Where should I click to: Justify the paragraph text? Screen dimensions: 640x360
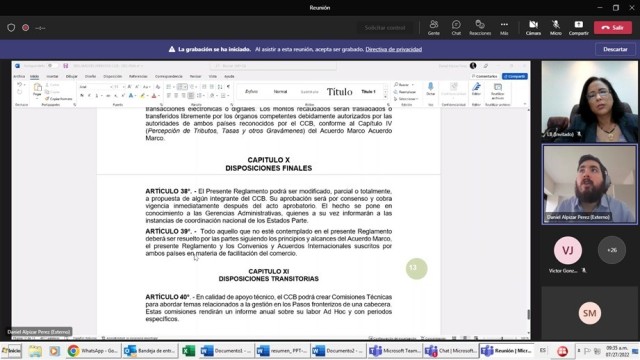(x=191, y=96)
